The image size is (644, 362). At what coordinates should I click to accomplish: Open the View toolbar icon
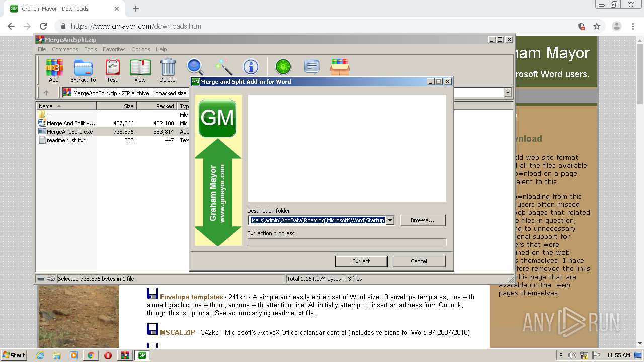(140, 70)
